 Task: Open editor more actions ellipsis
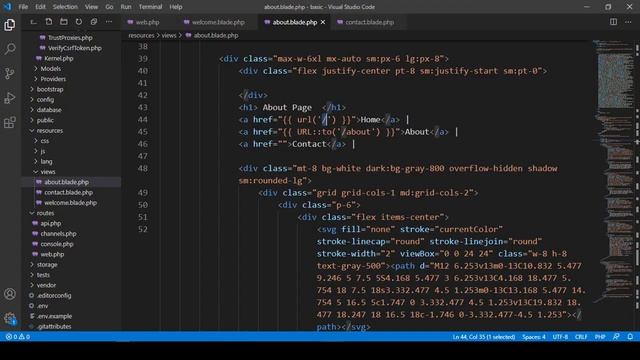point(628,22)
